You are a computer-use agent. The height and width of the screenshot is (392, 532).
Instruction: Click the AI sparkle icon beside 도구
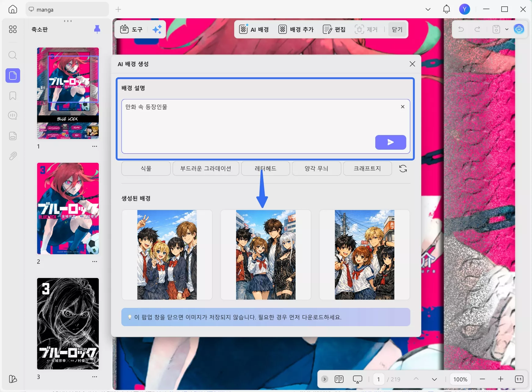pyautogui.click(x=157, y=29)
